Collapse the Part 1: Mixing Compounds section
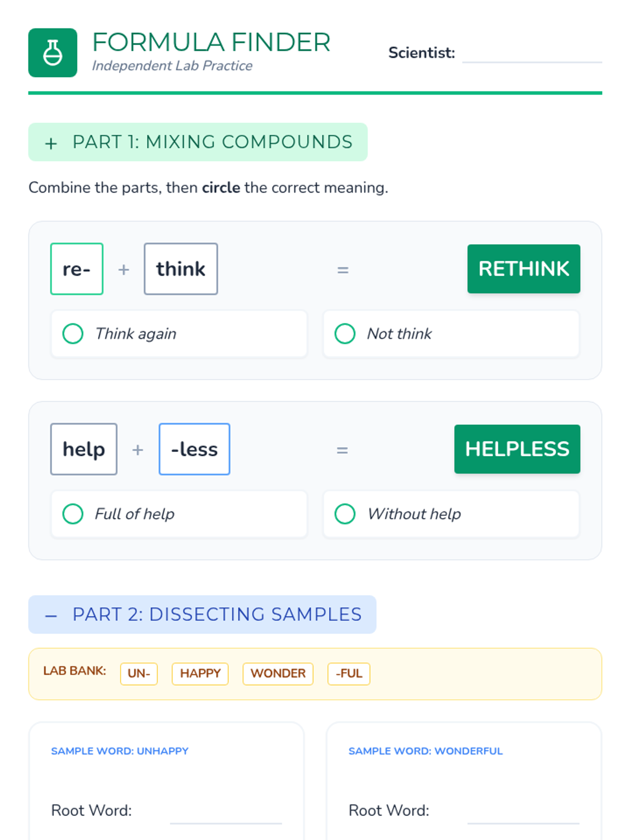The image size is (630, 840). click(x=198, y=142)
